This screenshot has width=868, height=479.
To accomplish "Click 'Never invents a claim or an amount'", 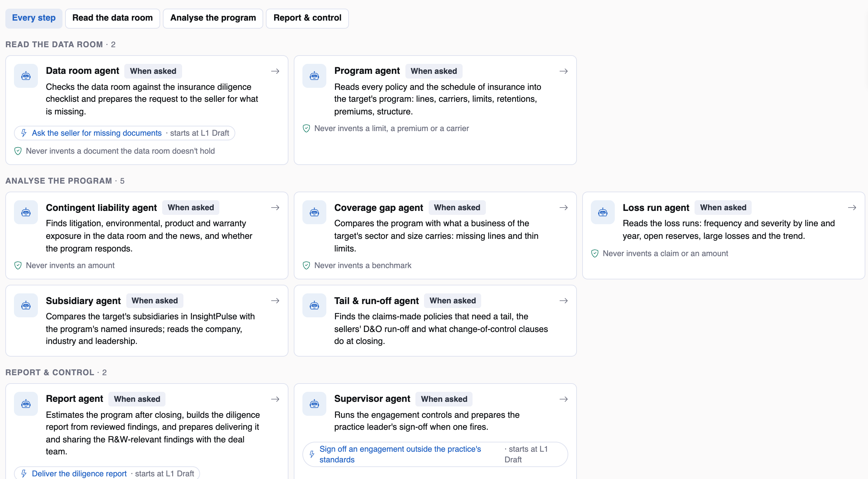I will point(665,253).
